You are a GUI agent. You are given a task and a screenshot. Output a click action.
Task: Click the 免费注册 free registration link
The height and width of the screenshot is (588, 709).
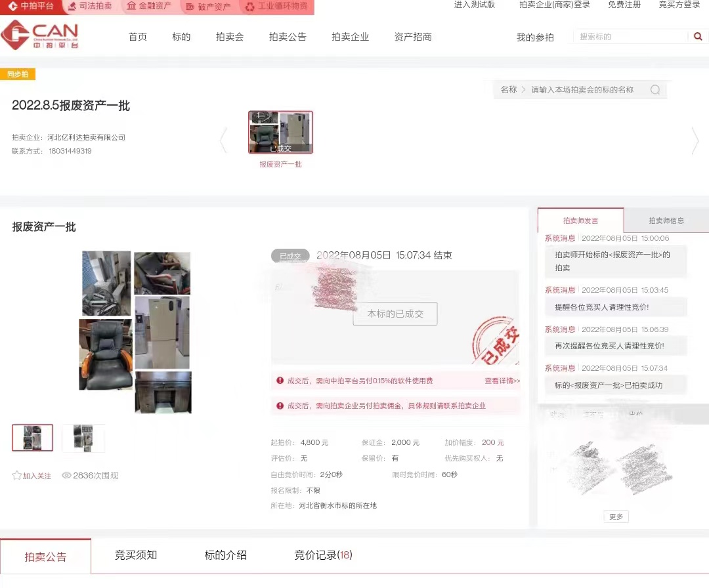click(x=624, y=5)
